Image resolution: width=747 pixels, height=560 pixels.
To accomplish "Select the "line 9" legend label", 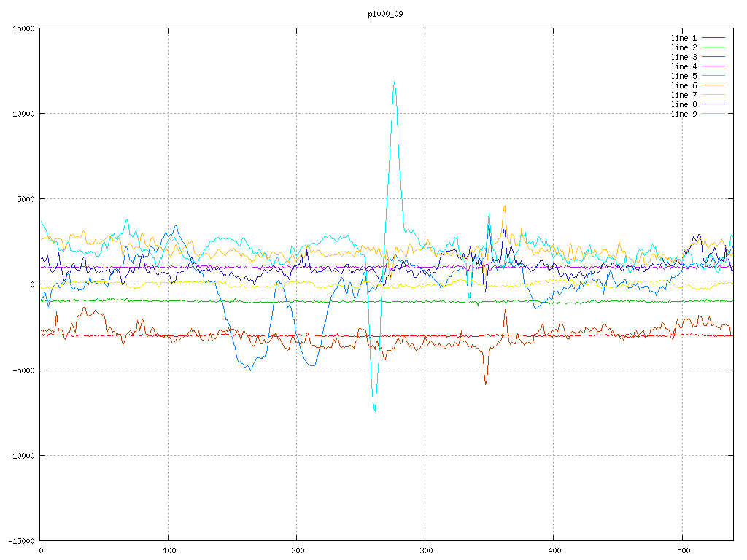I will click(684, 114).
